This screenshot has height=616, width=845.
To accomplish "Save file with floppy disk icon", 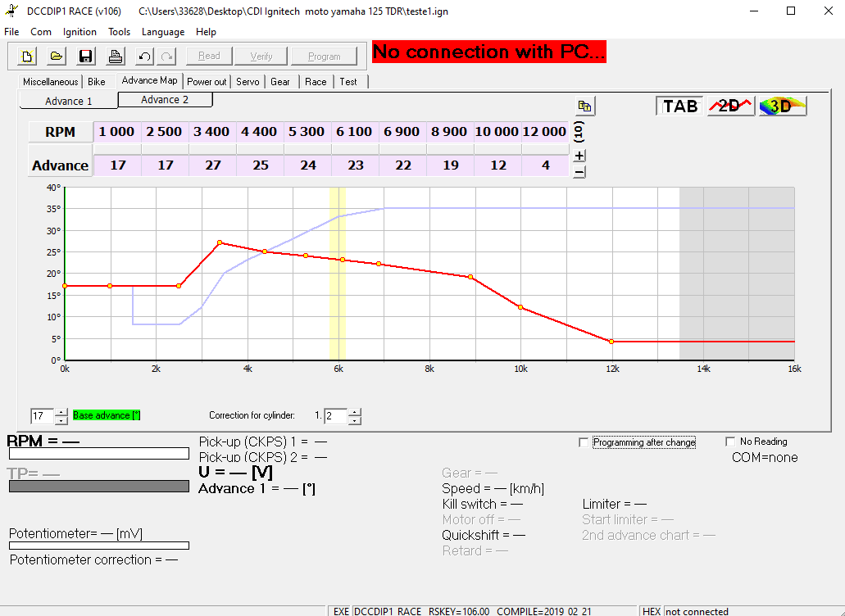I will pos(86,56).
